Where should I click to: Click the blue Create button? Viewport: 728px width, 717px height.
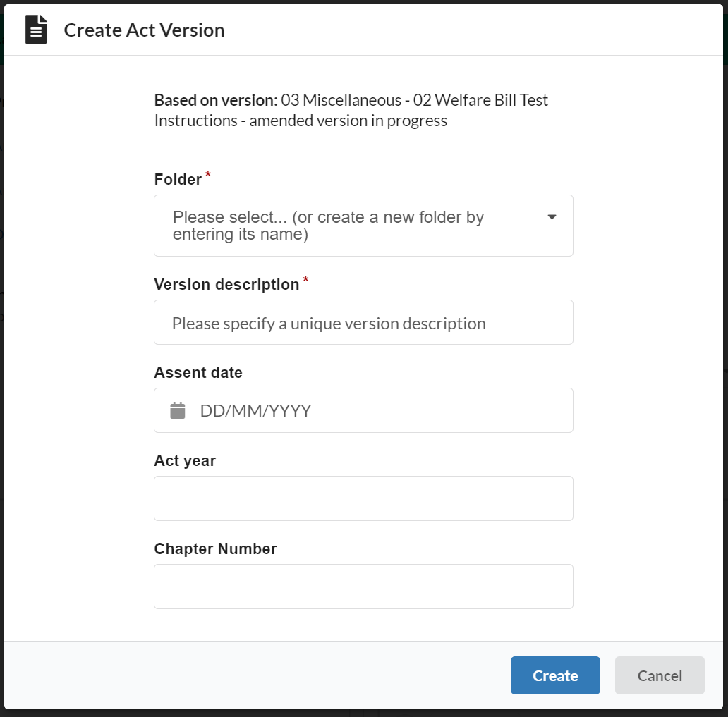[x=555, y=675]
